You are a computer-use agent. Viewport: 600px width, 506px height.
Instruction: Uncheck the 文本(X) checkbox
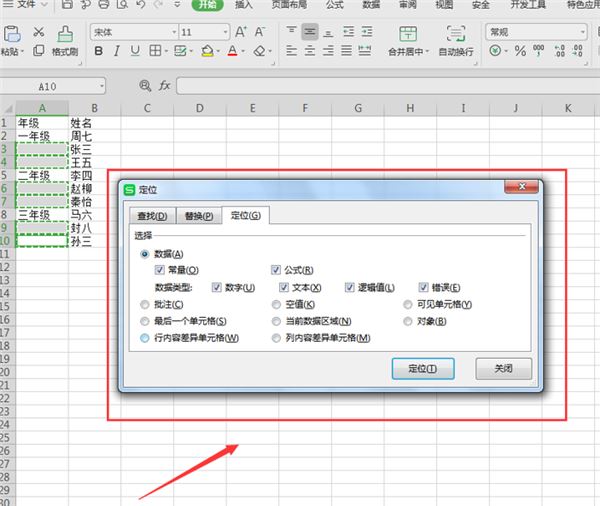point(284,287)
